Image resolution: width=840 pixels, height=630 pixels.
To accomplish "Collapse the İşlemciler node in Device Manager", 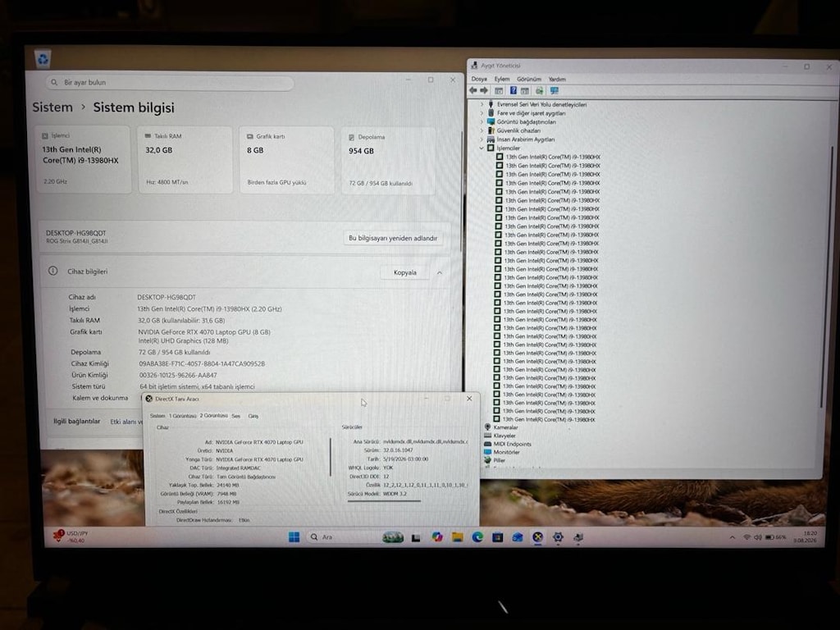I will 482,148.
